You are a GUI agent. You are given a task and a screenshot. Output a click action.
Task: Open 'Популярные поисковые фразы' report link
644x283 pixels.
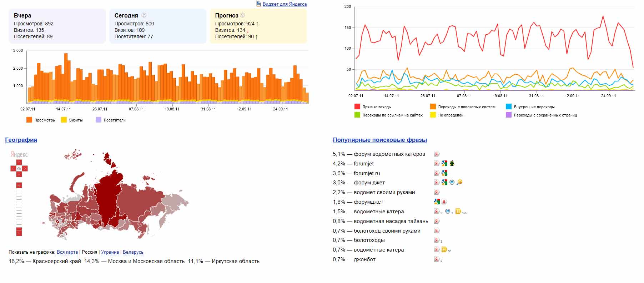click(380, 140)
